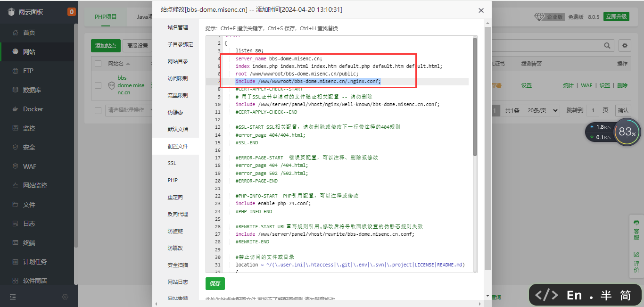Open 默认文档 in dialog menu
The height and width of the screenshot is (307, 644).
point(178,129)
